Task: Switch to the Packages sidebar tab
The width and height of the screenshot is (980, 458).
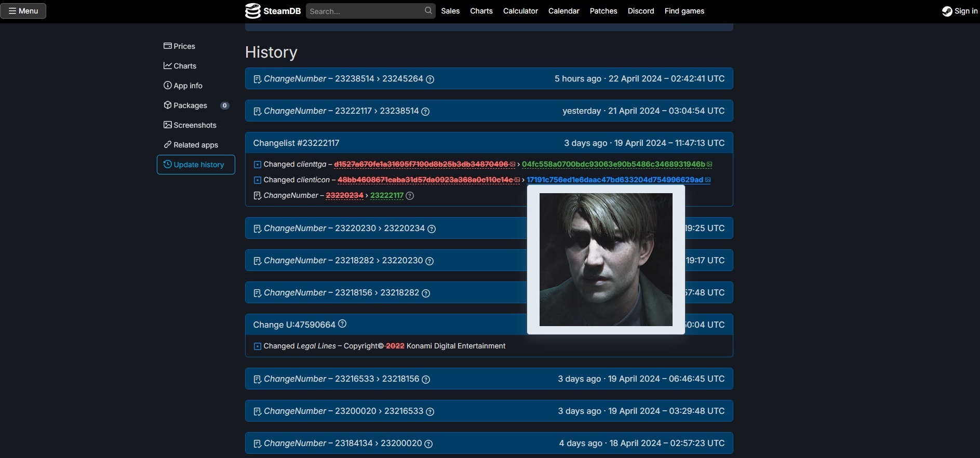Action: tap(196, 105)
